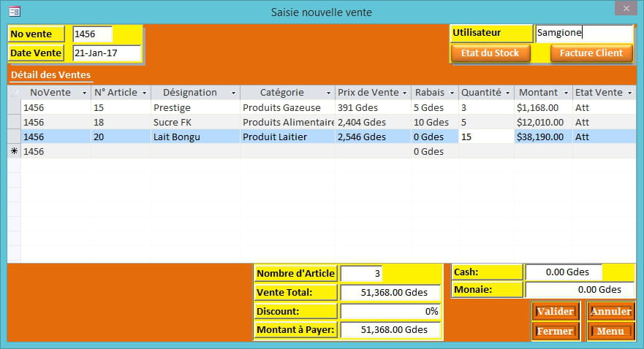Click the 391 Gdes price cell
This screenshot has width=644, height=349.
click(373, 108)
